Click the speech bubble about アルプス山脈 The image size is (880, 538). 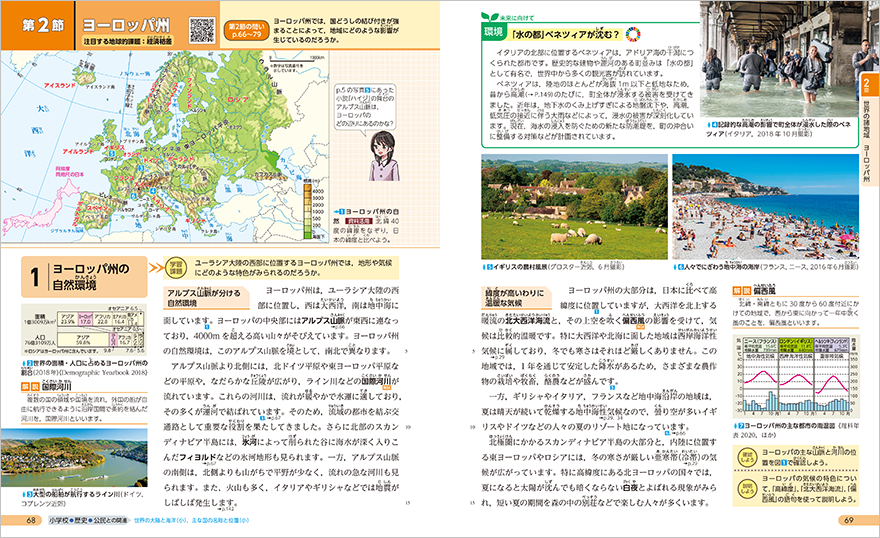coord(365,107)
